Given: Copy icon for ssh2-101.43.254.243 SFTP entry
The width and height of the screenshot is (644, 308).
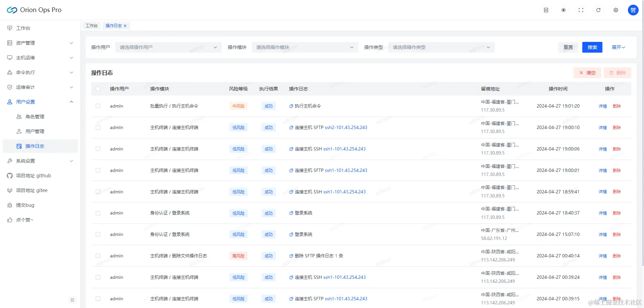Looking at the screenshot, I should 291,128.
